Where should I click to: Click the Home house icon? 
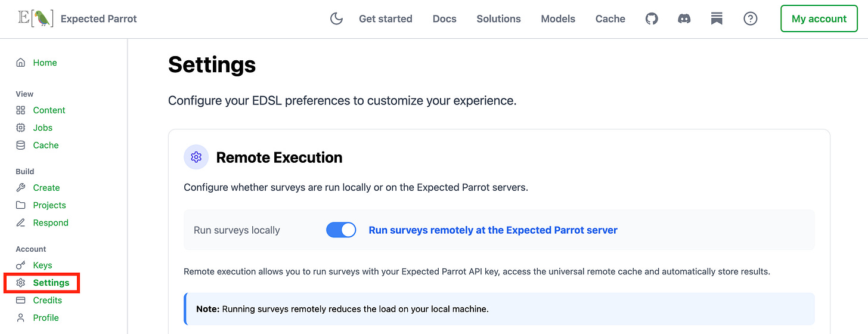point(21,63)
